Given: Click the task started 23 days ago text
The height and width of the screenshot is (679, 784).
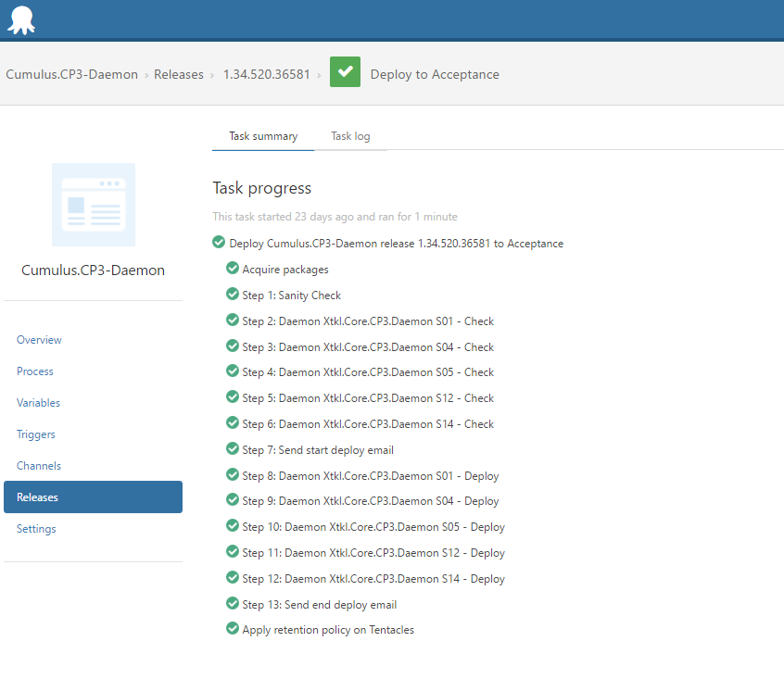Looking at the screenshot, I should [335, 217].
